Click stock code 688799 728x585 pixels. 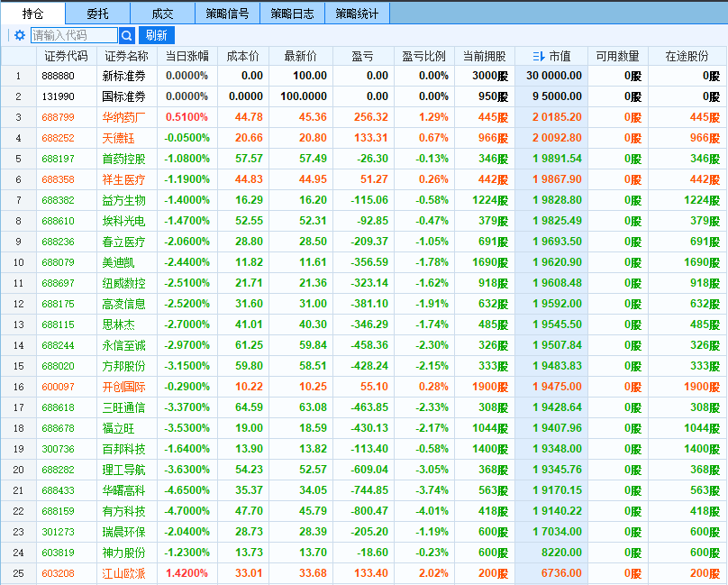pos(58,117)
